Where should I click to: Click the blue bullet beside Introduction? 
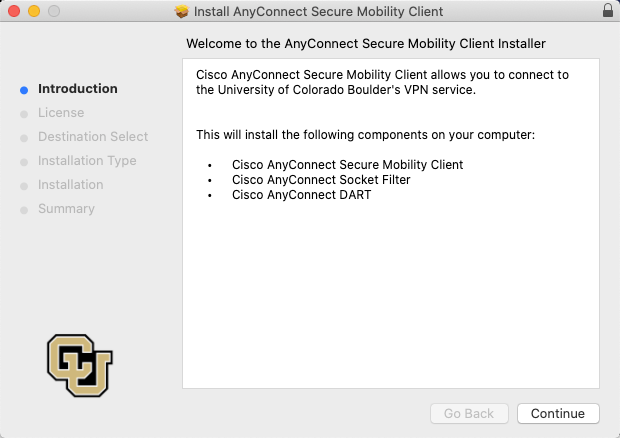tap(24, 89)
